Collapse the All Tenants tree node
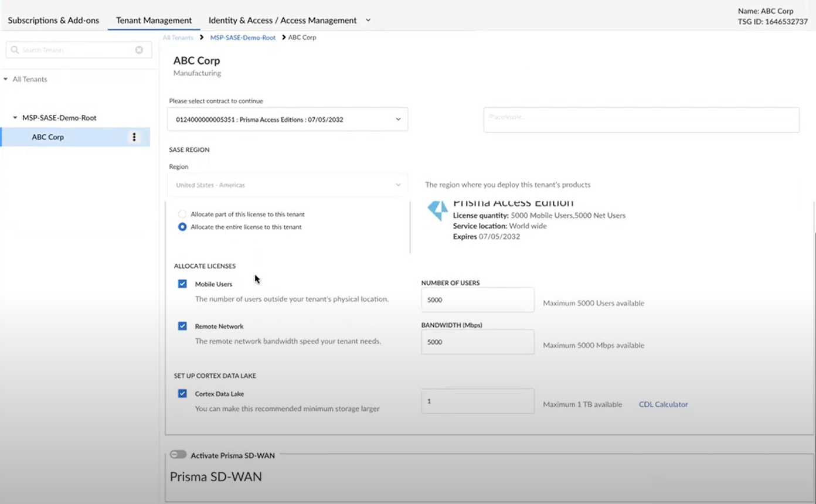The image size is (816, 504). [6, 79]
